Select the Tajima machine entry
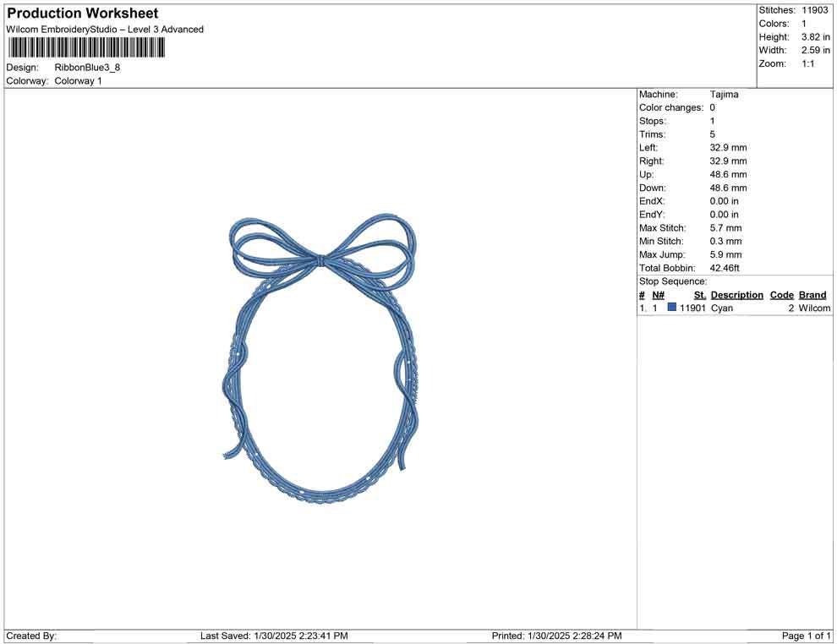837x644 pixels. pyautogui.click(x=725, y=94)
